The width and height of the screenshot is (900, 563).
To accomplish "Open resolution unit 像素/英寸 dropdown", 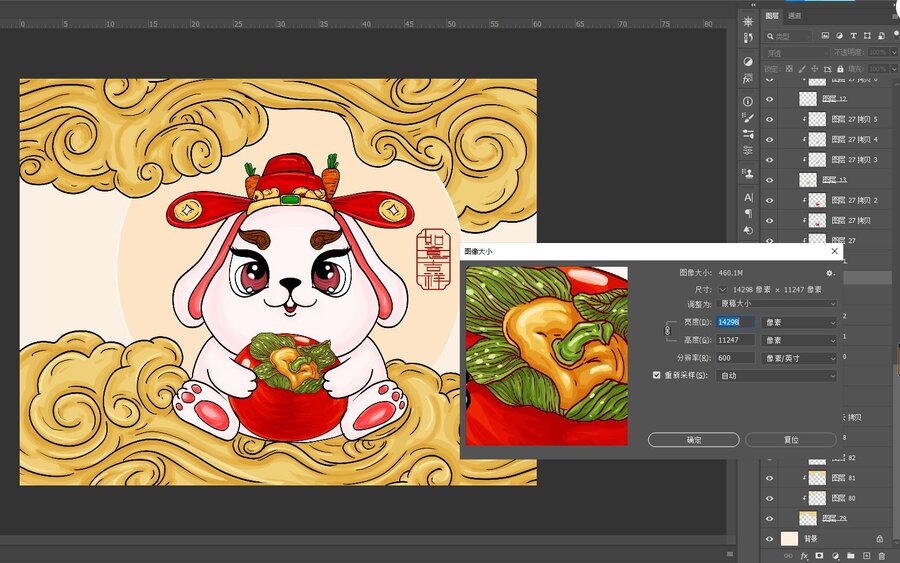I will click(798, 358).
